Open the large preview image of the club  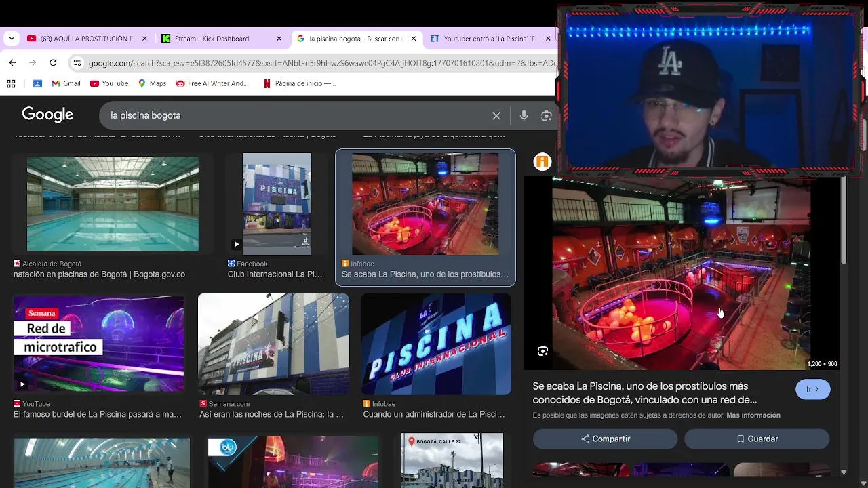coord(682,273)
